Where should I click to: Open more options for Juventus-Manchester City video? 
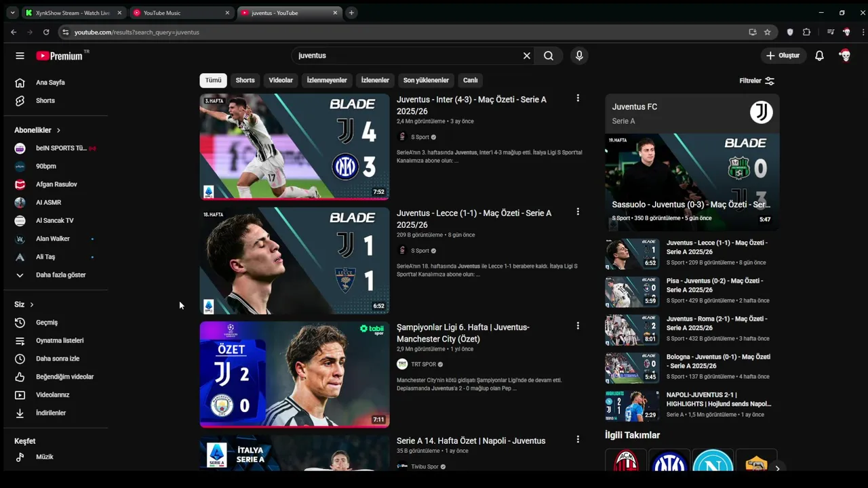(578, 325)
